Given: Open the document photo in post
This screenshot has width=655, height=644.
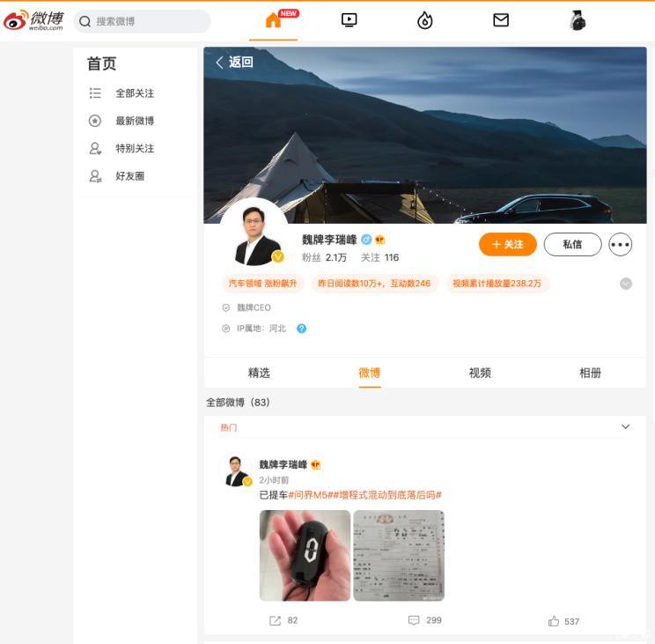Looking at the screenshot, I should (x=399, y=555).
